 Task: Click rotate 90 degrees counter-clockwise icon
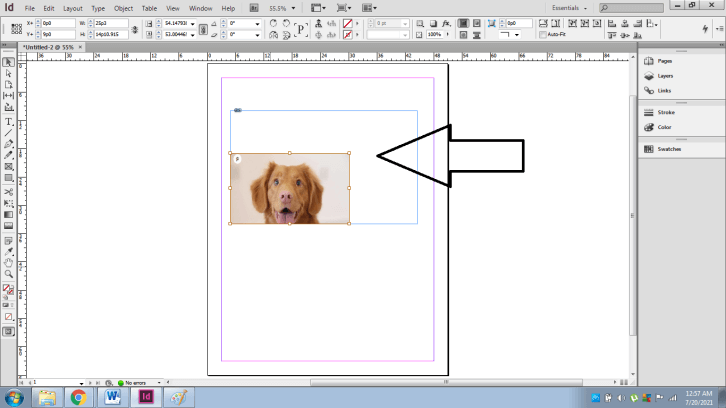(286, 23)
